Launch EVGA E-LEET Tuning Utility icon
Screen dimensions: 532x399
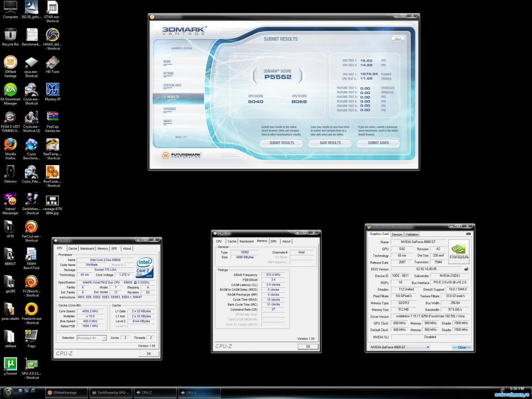[10, 121]
